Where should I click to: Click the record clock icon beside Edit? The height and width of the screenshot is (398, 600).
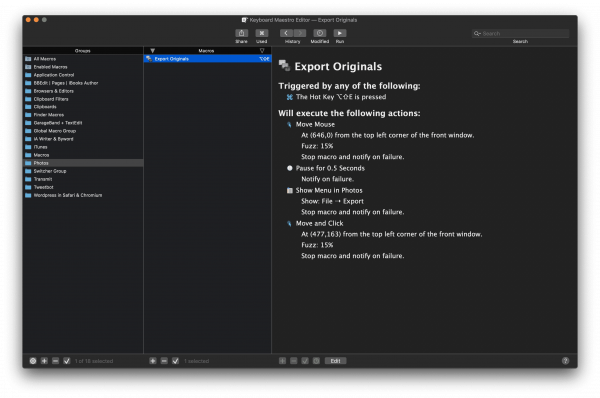[x=316, y=361]
